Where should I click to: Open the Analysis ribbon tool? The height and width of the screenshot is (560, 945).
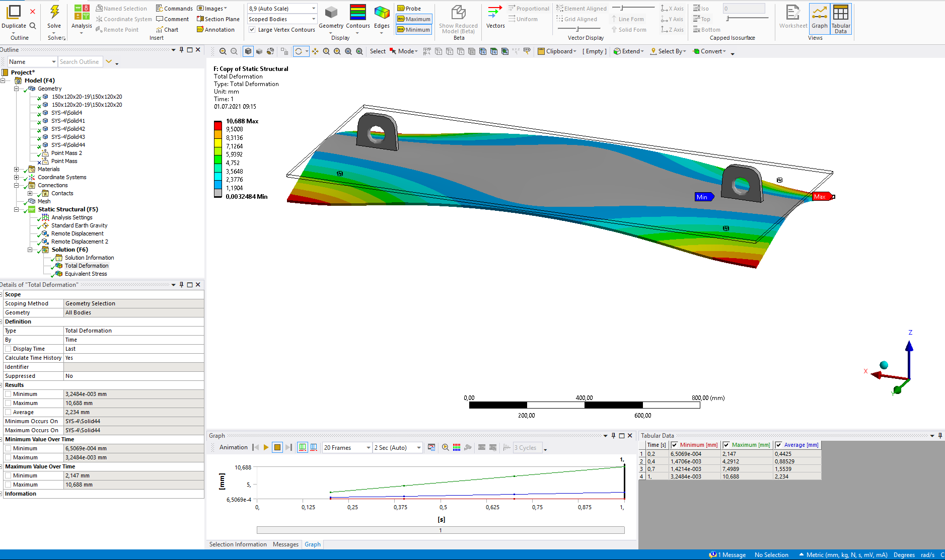tap(82, 19)
